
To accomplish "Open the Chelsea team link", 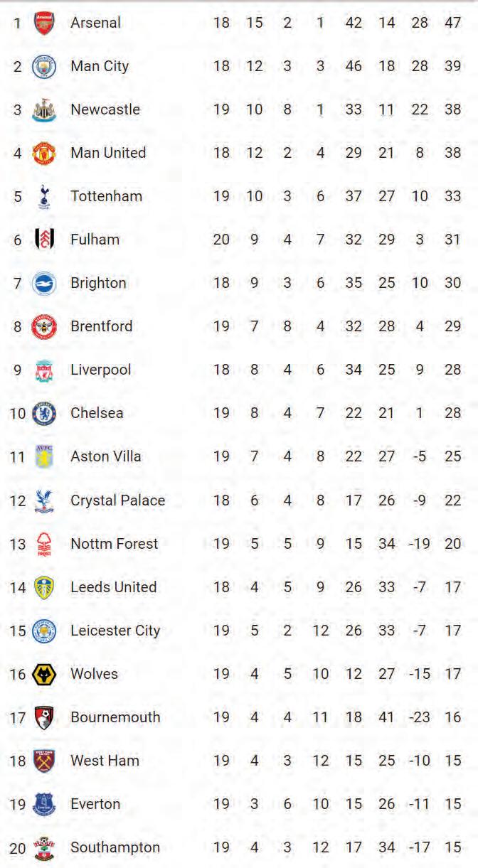I will point(97,413).
